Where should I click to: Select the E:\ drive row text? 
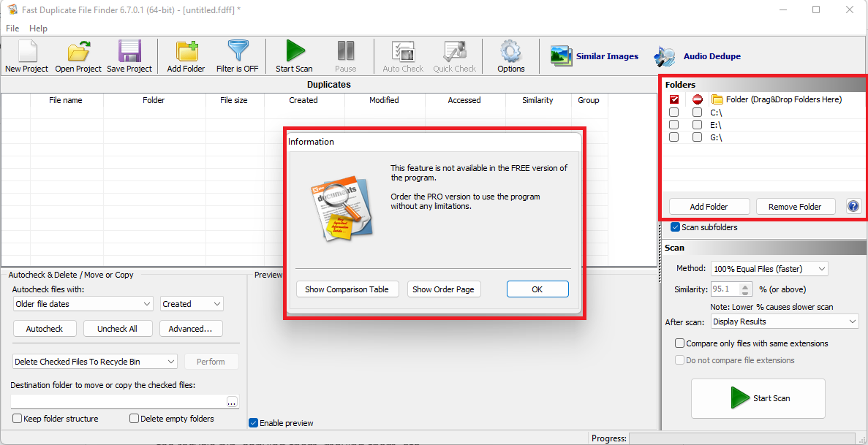click(x=716, y=124)
